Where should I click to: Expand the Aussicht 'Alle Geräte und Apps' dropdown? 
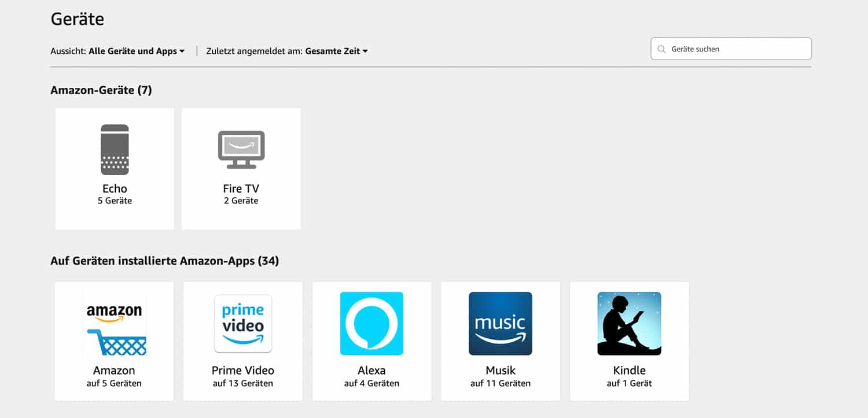[137, 51]
